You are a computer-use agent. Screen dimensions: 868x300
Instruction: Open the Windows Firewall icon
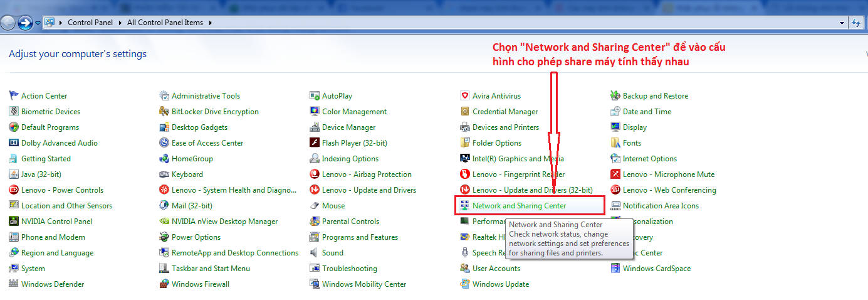pyautogui.click(x=164, y=284)
